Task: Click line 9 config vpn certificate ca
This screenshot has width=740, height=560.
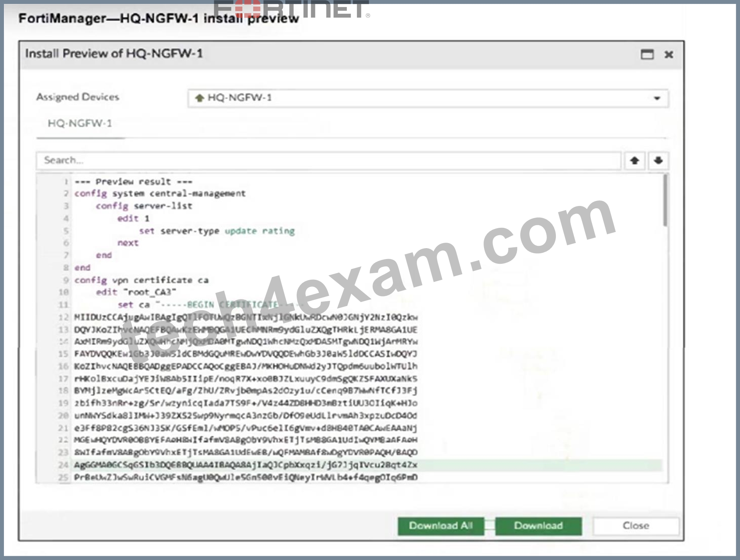Action: point(142,280)
